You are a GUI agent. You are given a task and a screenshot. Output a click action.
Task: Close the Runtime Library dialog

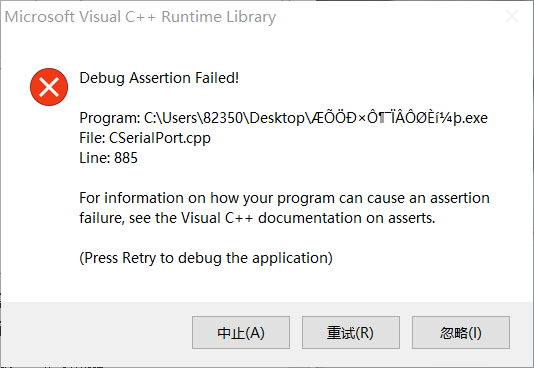pos(512,16)
